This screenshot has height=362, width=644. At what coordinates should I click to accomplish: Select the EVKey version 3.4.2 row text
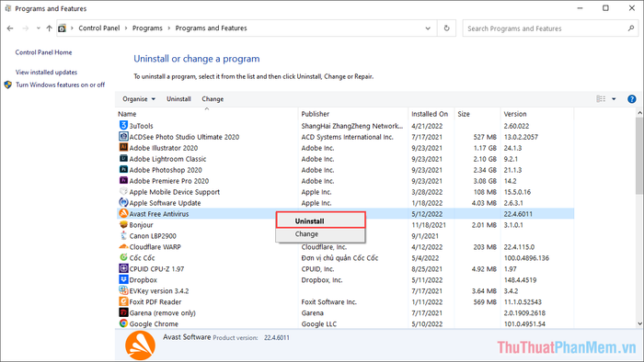(x=159, y=291)
